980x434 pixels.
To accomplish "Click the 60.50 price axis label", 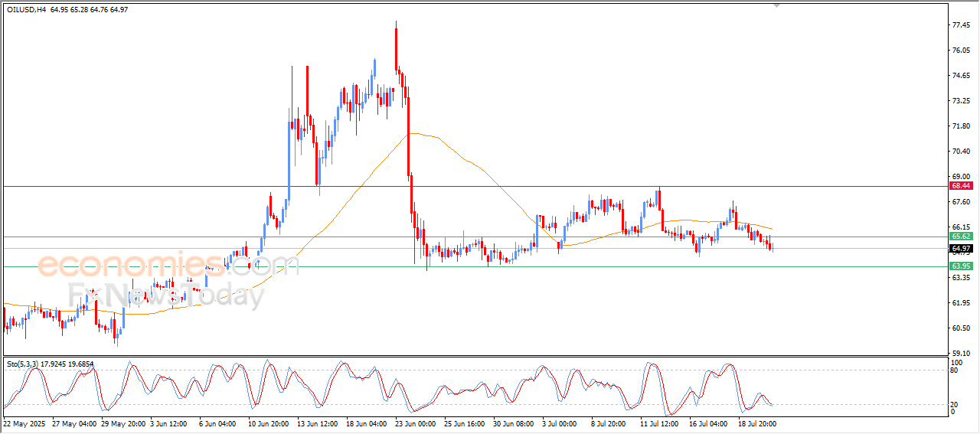I will tap(961, 328).
